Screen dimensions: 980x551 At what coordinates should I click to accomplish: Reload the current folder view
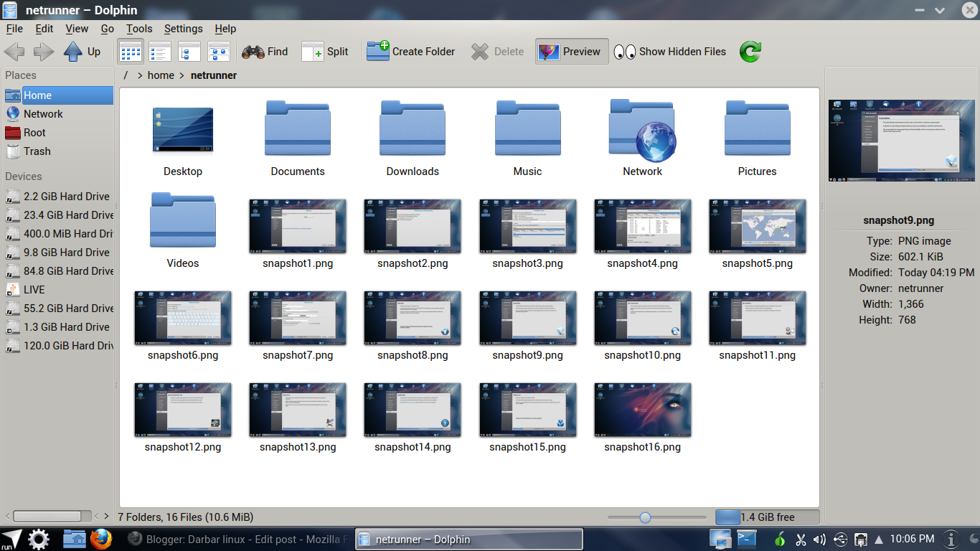pos(750,51)
